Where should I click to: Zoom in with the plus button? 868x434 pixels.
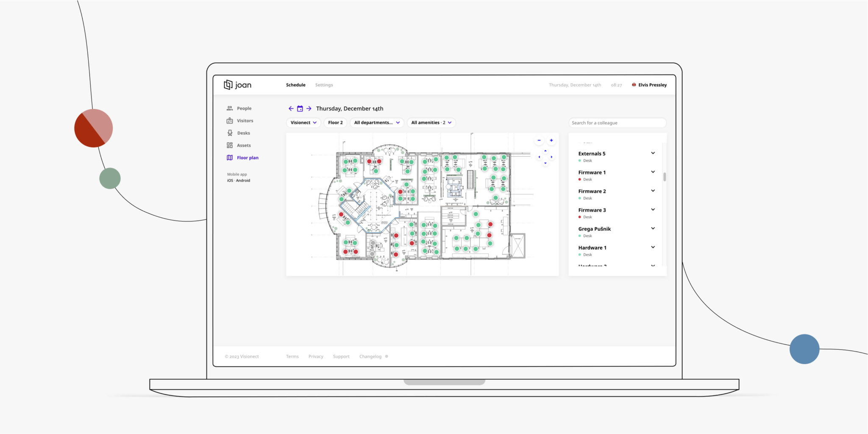[551, 140]
